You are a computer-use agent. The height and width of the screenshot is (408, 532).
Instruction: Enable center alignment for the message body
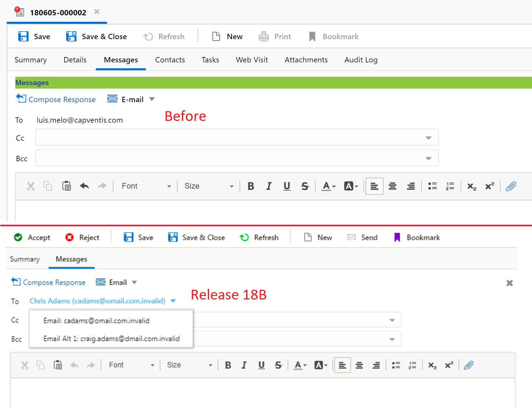pyautogui.click(x=392, y=186)
